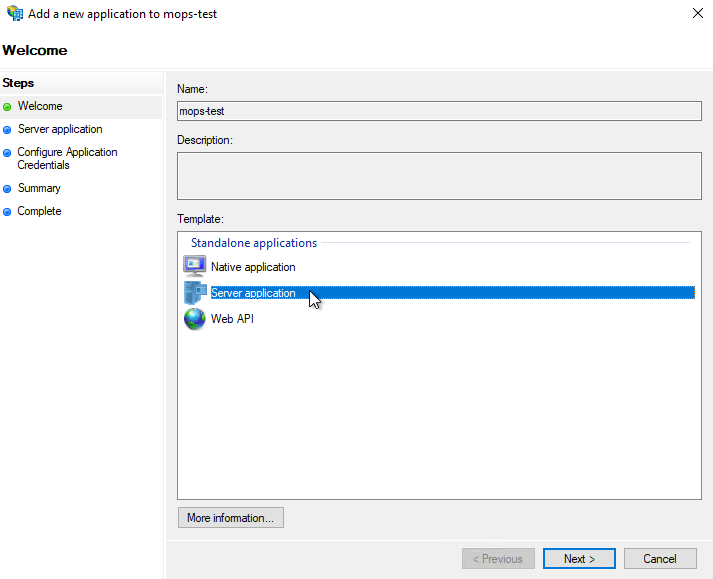
Task: Go to the Welcome step in sidebar
Action: click(x=40, y=106)
